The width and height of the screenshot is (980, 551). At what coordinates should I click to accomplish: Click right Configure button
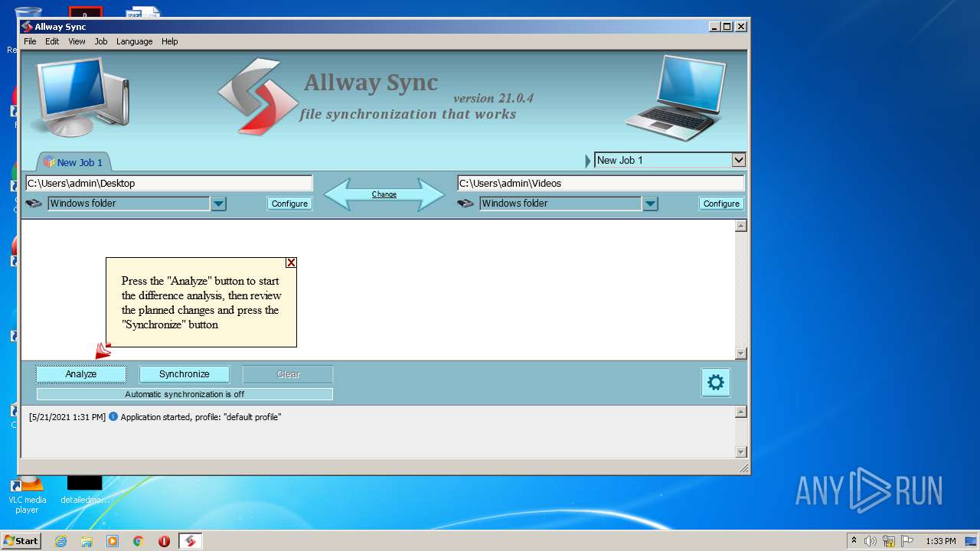pyautogui.click(x=721, y=204)
